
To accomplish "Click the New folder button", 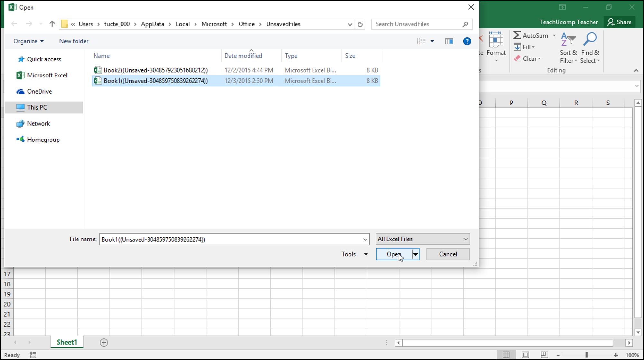I will point(74,41).
